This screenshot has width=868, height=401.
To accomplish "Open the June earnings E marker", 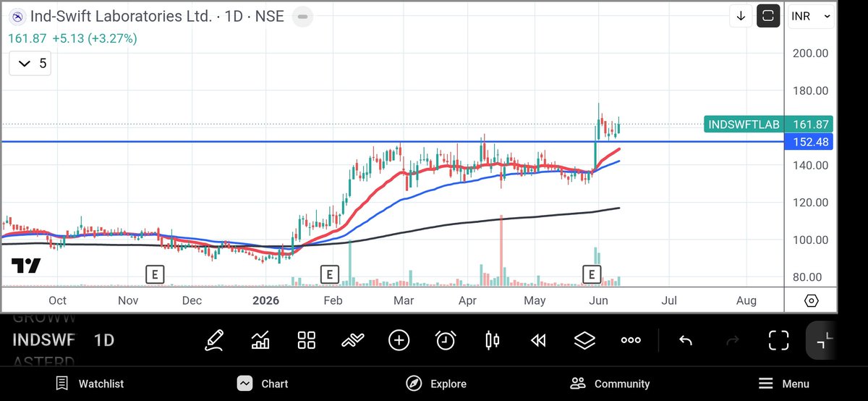I will coord(592,274).
